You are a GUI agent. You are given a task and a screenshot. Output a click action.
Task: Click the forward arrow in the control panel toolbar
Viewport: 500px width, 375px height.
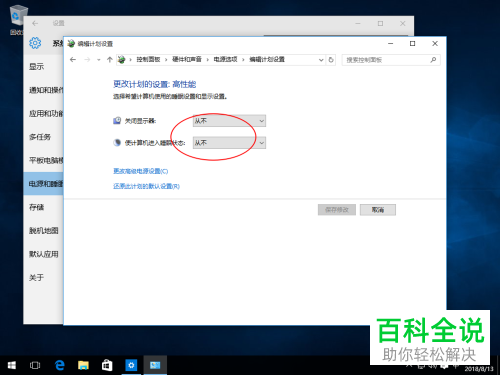(87, 60)
